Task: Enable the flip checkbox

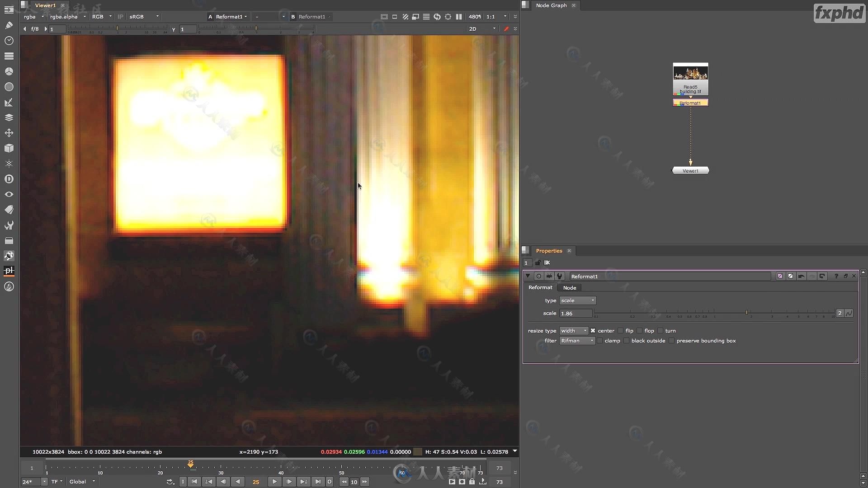Action: click(620, 331)
